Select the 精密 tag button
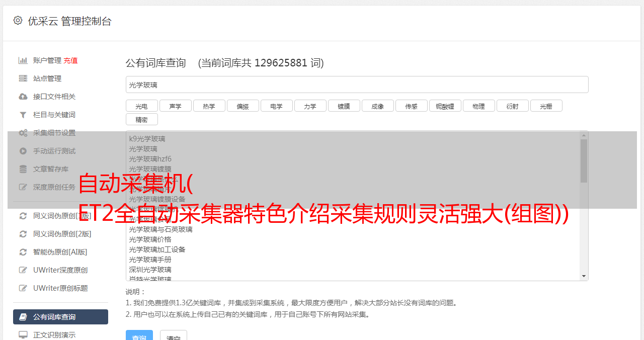Image resolution: width=644 pixels, height=340 pixels. tap(142, 120)
